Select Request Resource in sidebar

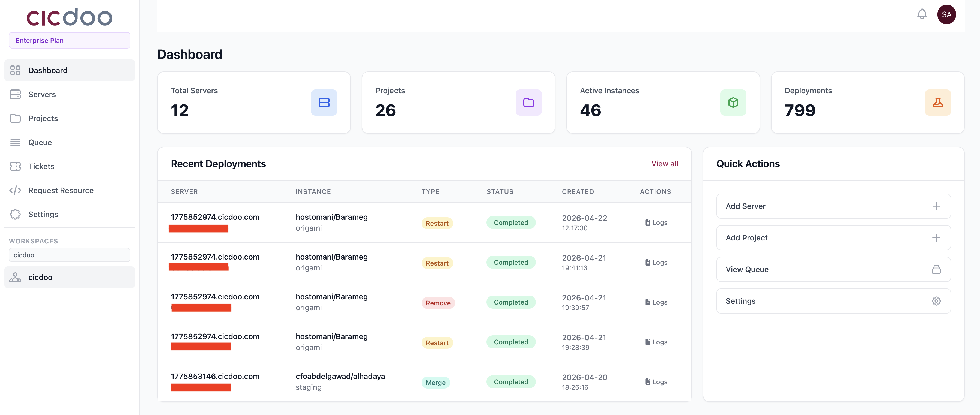(61, 190)
